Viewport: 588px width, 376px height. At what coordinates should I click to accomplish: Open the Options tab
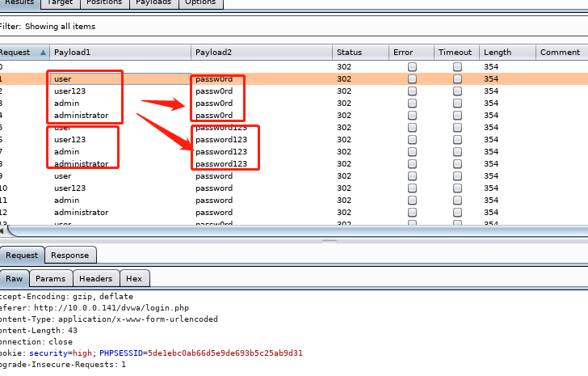[x=200, y=2]
